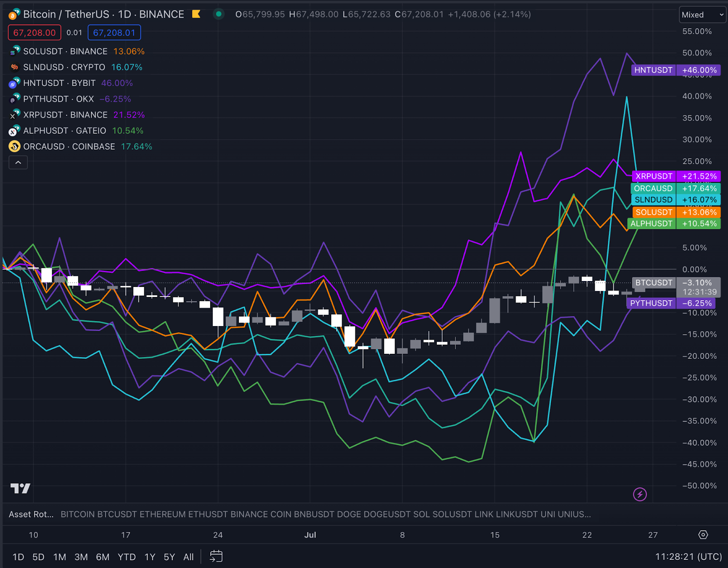Viewport: 728px width, 568px height.
Task: Click the Bitcoin / TetherUS chart title
Action: tap(104, 14)
